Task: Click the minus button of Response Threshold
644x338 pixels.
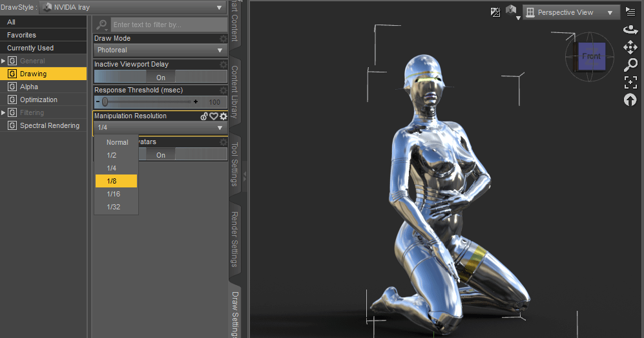Action: tap(98, 101)
